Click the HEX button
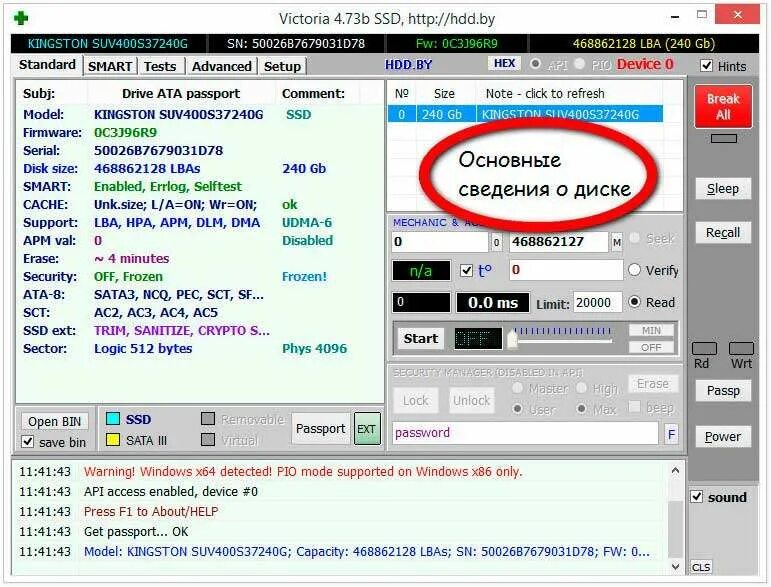 [504, 63]
